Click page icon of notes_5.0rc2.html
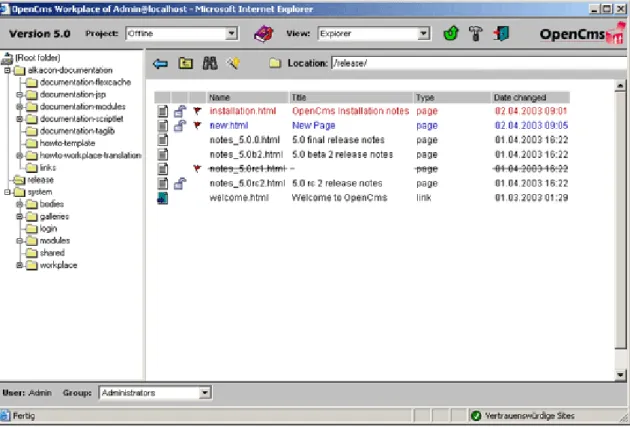 162,184
